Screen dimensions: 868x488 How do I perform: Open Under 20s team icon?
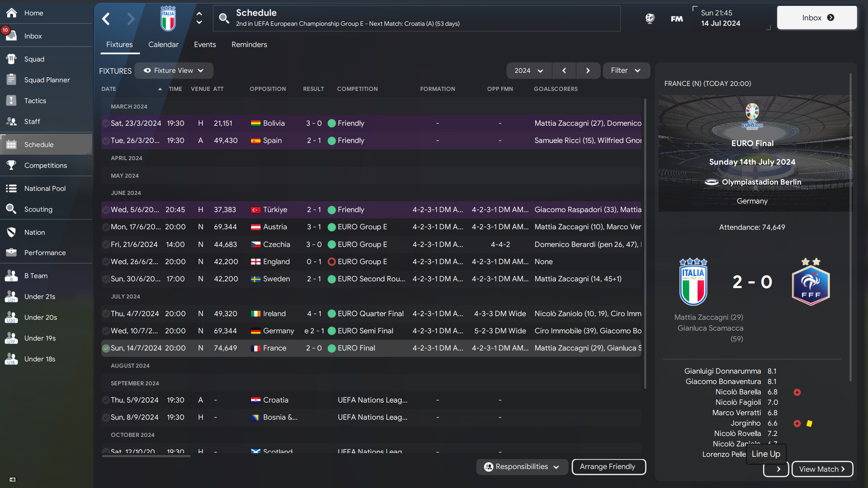point(12,317)
